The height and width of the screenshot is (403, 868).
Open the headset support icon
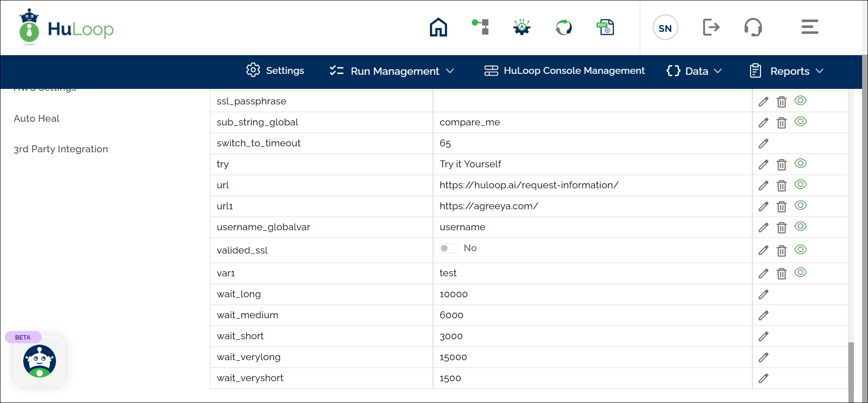(x=753, y=27)
